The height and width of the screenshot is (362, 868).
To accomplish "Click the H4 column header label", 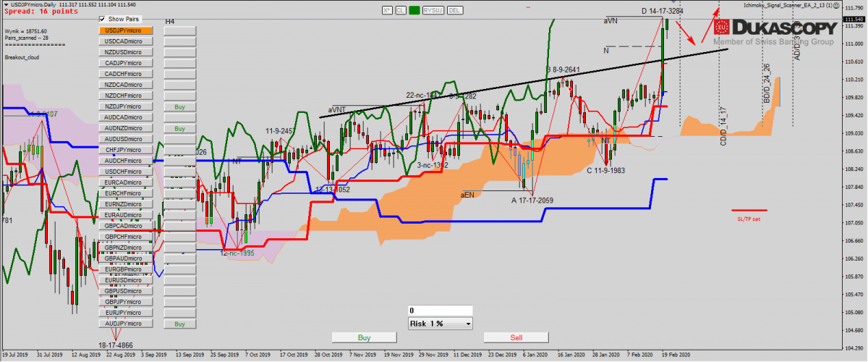I will tap(170, 21).
